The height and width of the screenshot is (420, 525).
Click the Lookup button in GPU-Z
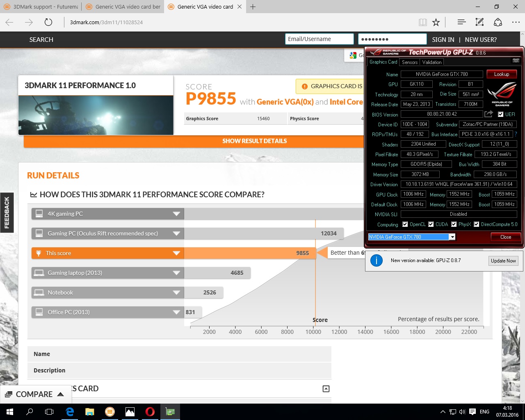click(502, 74)
